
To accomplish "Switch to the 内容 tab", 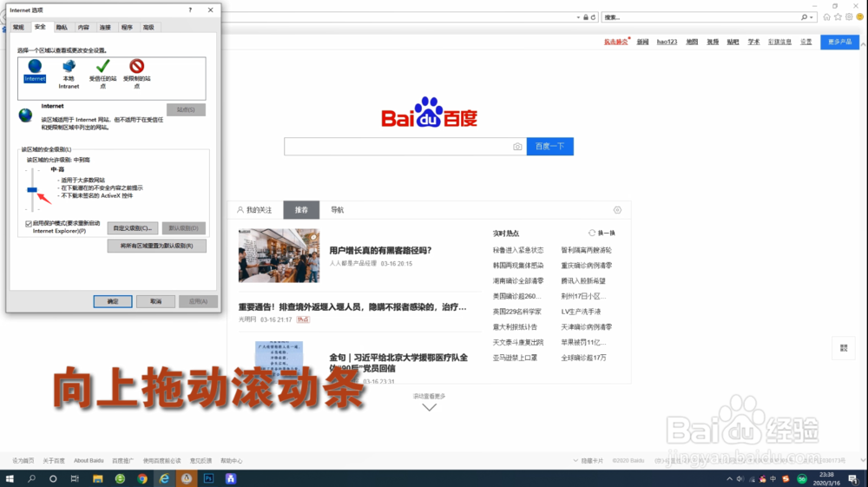I will [83, 27].
